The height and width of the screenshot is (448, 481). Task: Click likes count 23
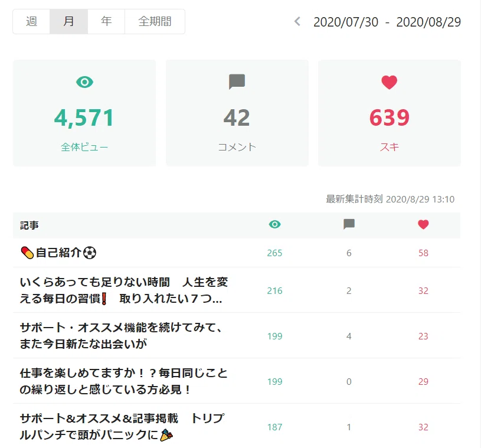[x=423, y=336]
